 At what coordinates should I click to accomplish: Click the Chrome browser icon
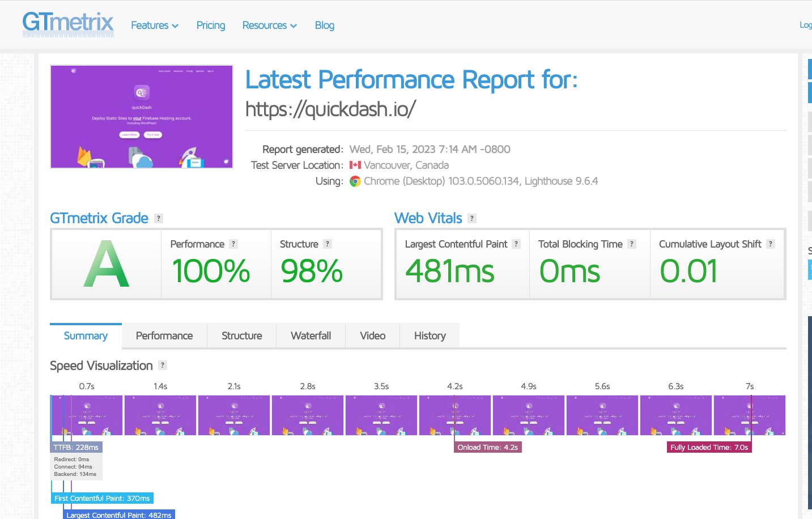tap(355, 181)
